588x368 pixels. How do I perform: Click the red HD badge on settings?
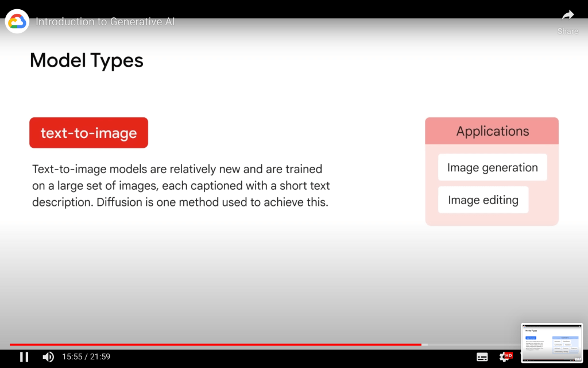point(509,355)
